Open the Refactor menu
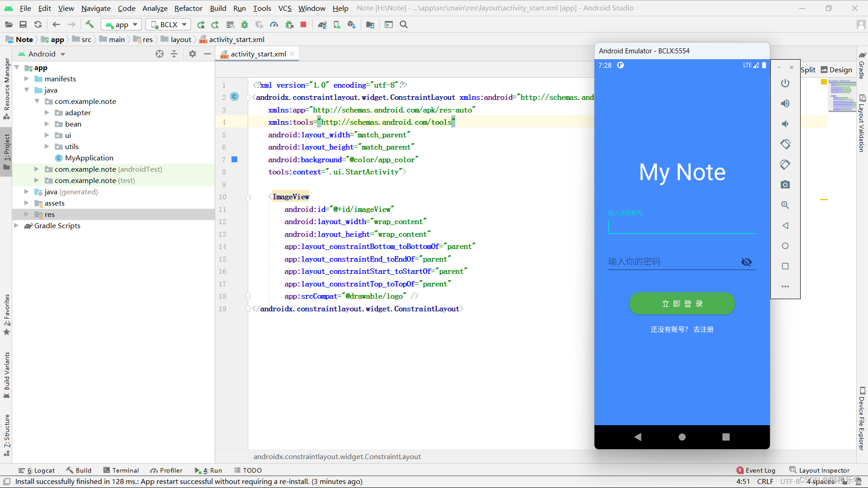Screen dimensions: 868x488 (x=188, y=8)
